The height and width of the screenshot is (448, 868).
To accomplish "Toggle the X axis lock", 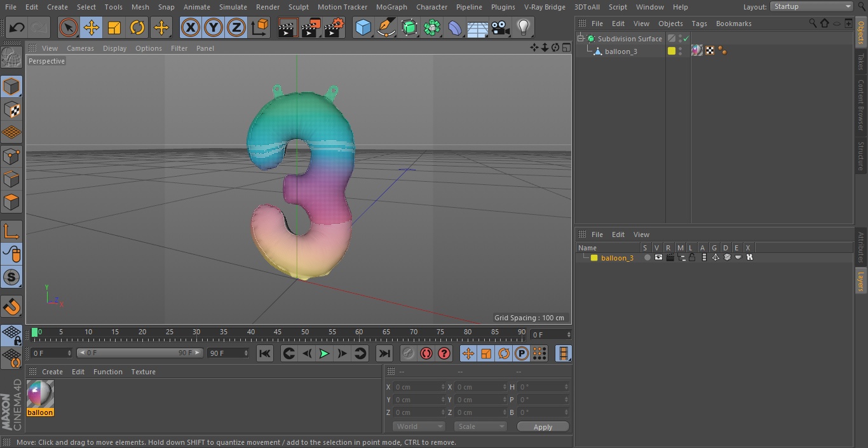I will click(x=190, y=27).
